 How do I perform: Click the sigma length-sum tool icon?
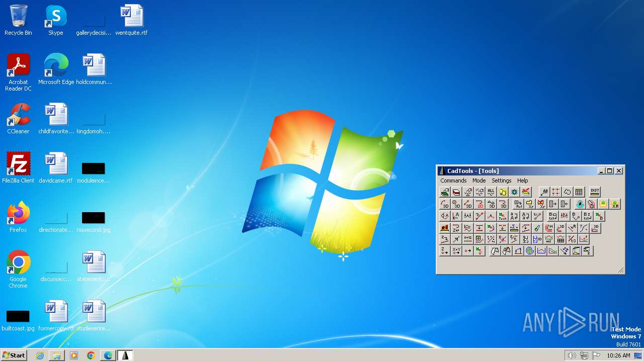[x=514, y=228]
